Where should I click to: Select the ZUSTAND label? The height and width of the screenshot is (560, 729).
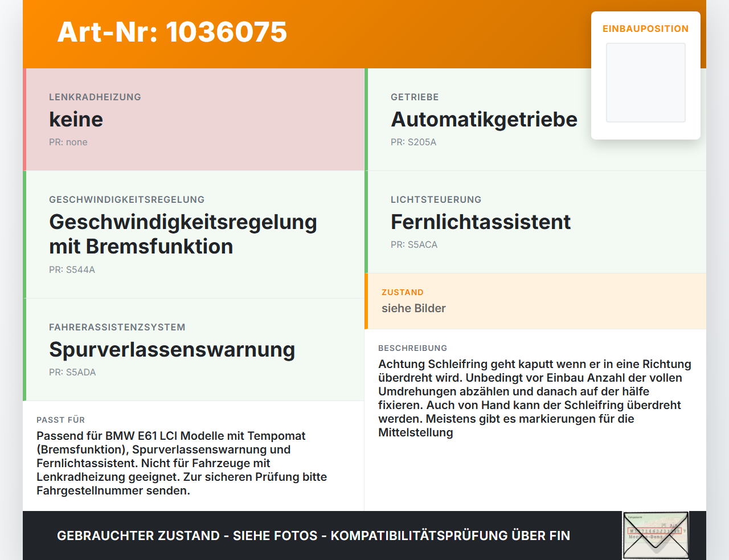tap(403, 292)
